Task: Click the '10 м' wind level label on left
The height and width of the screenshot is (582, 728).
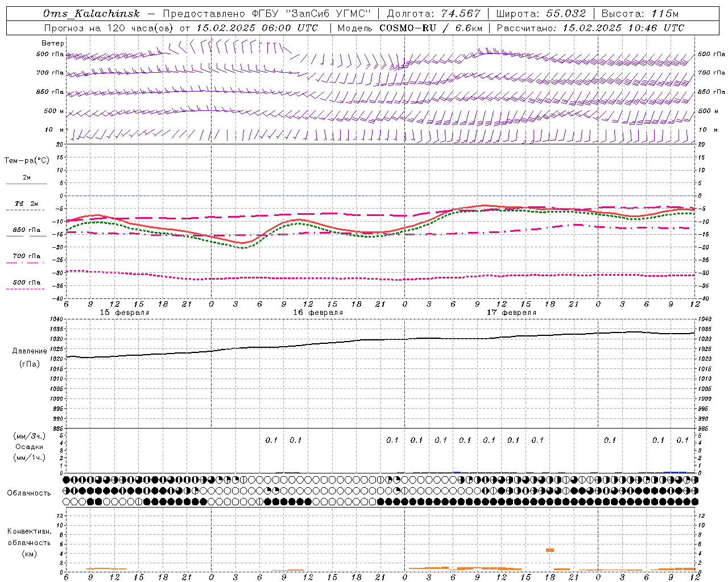Action: 55,130
